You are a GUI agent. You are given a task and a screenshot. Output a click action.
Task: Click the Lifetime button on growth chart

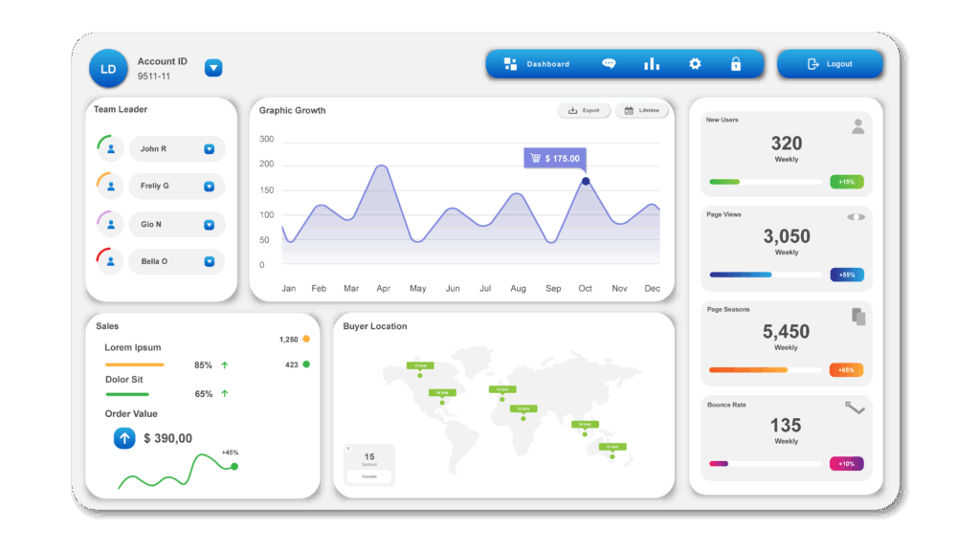click(641, 110)
